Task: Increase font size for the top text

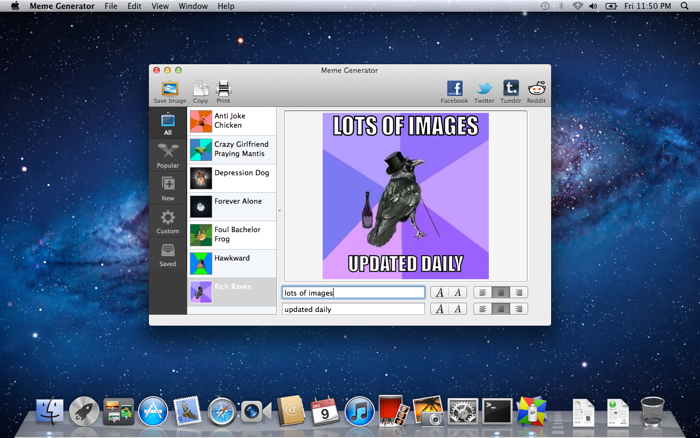Action: [x=440, y=292]
